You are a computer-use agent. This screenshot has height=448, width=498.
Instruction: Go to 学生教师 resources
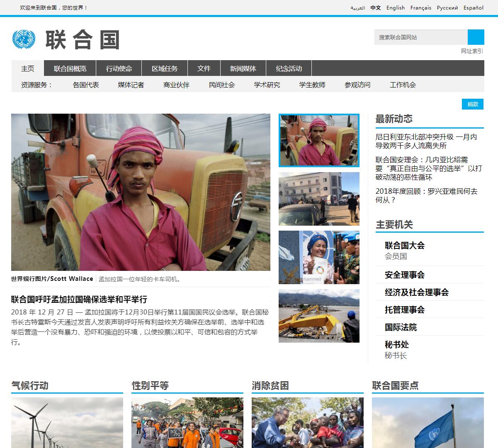click(x=312, y=85)
